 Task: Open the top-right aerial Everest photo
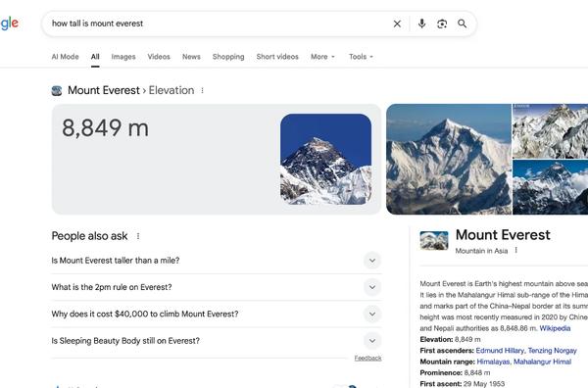click(550, 131)
